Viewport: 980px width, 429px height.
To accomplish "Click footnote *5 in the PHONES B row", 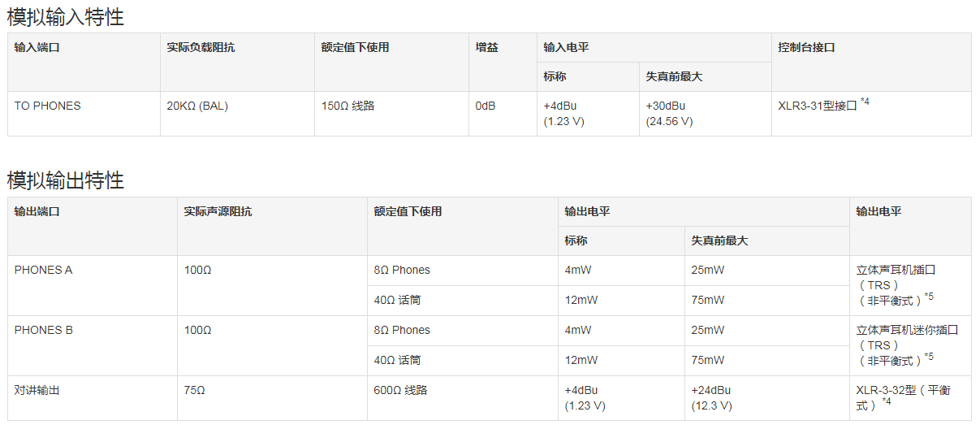I will [929, 357].
